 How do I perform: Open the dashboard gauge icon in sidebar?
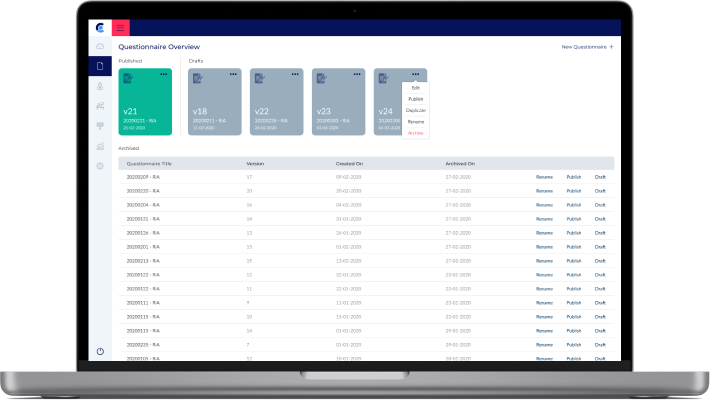point(100,46)
